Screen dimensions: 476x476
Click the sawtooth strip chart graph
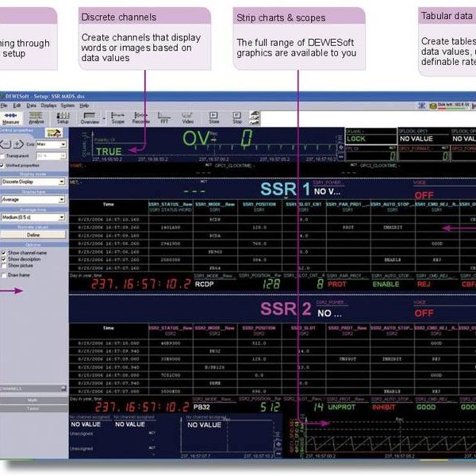(390, 439)
